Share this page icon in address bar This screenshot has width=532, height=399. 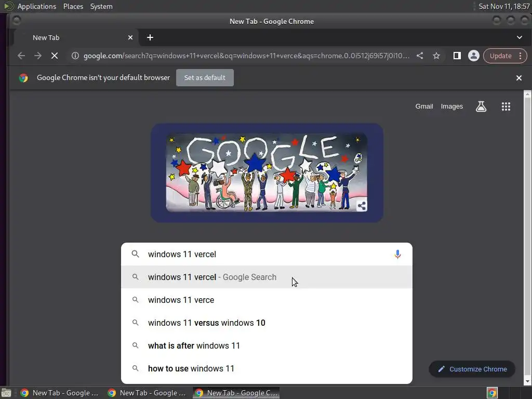tap(420, 56)
